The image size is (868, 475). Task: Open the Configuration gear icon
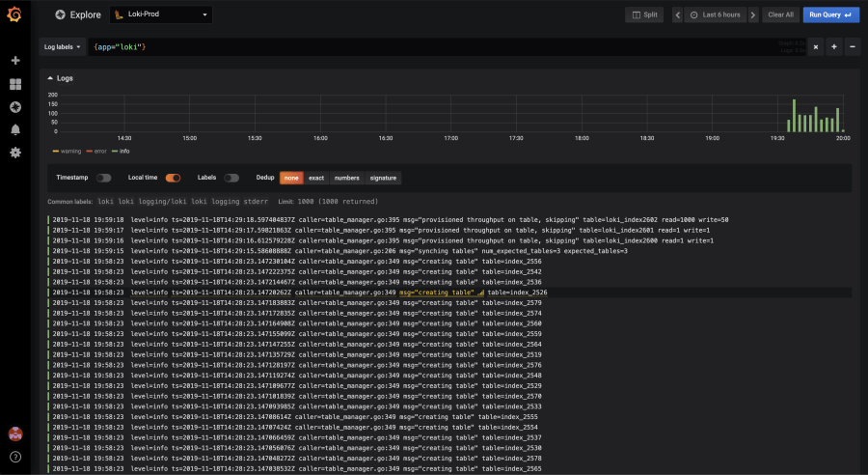pyautogui.click(x=15, y=153)
